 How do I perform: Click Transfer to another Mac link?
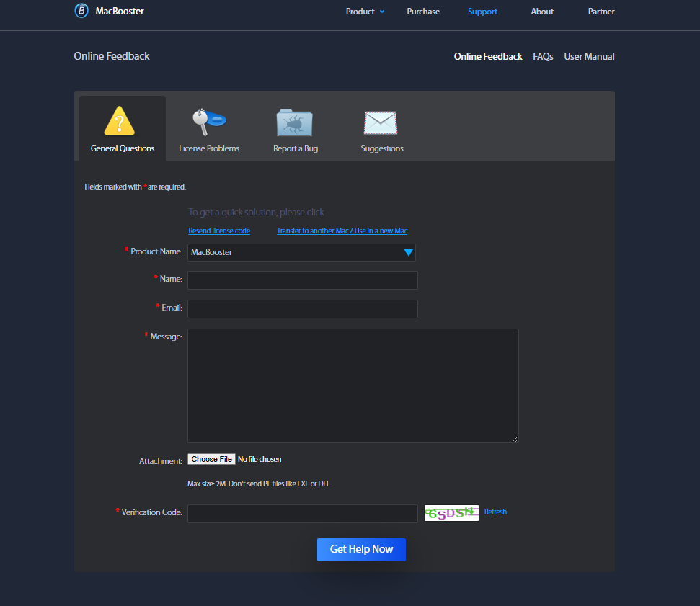342,231
